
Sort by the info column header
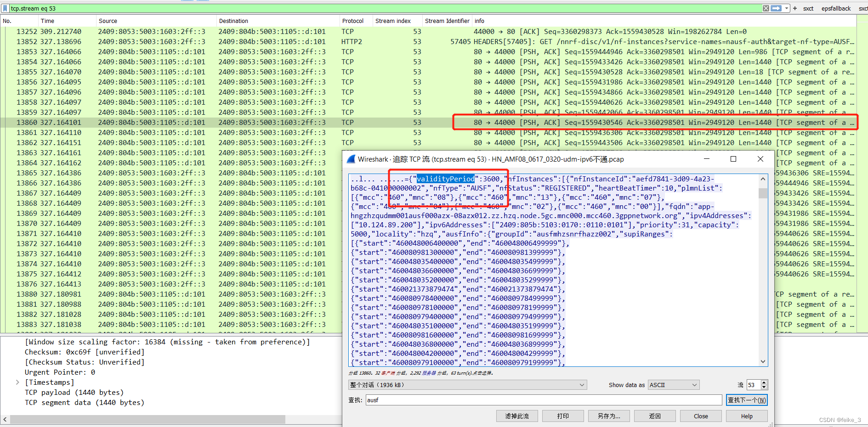(664, 21)
